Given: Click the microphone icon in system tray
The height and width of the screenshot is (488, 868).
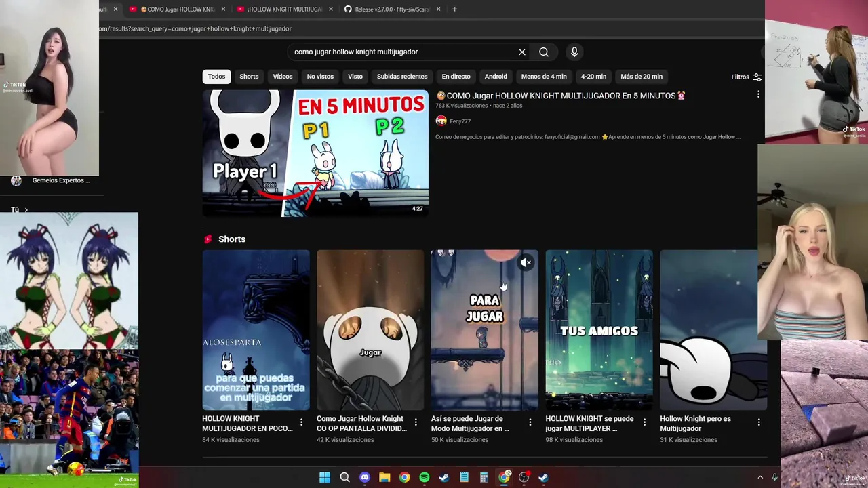Looking at the screenshot, I should click(774, 477).
